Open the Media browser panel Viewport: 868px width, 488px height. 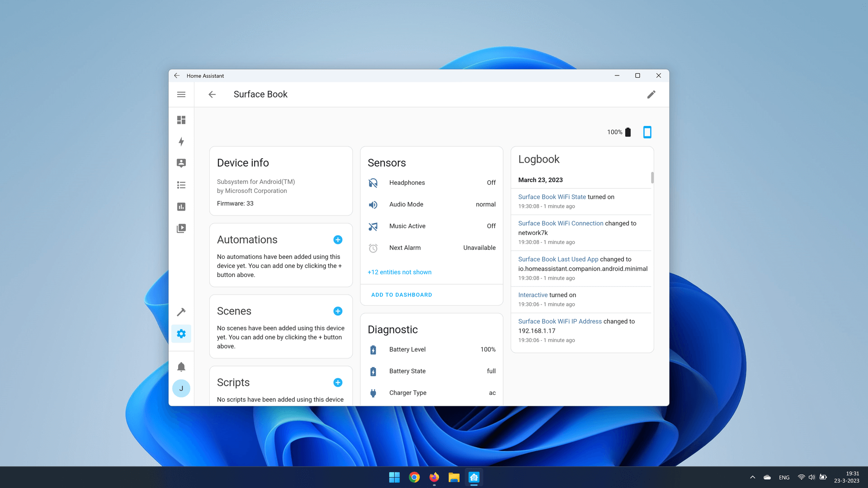[181, 228]
